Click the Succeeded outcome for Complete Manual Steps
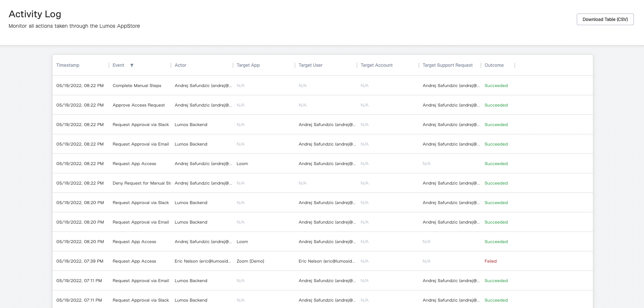This screenshot has height=308, width=644. point(496,86)
